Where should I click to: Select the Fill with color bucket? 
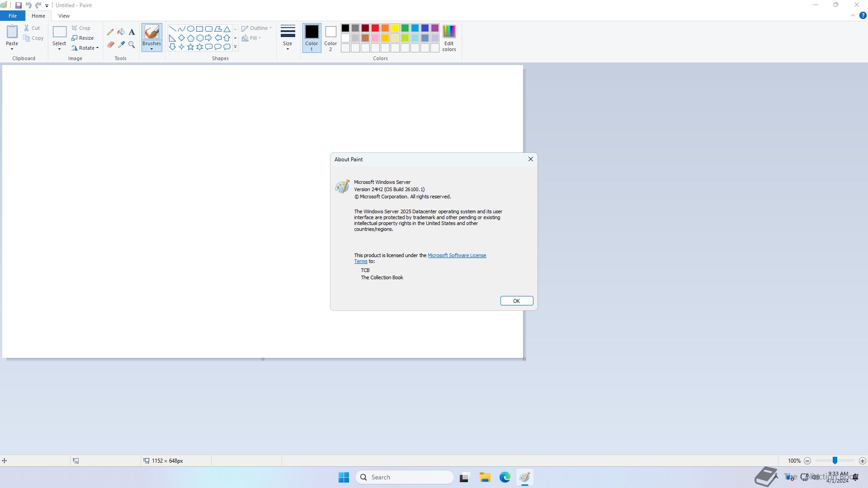tap(121, 32)
